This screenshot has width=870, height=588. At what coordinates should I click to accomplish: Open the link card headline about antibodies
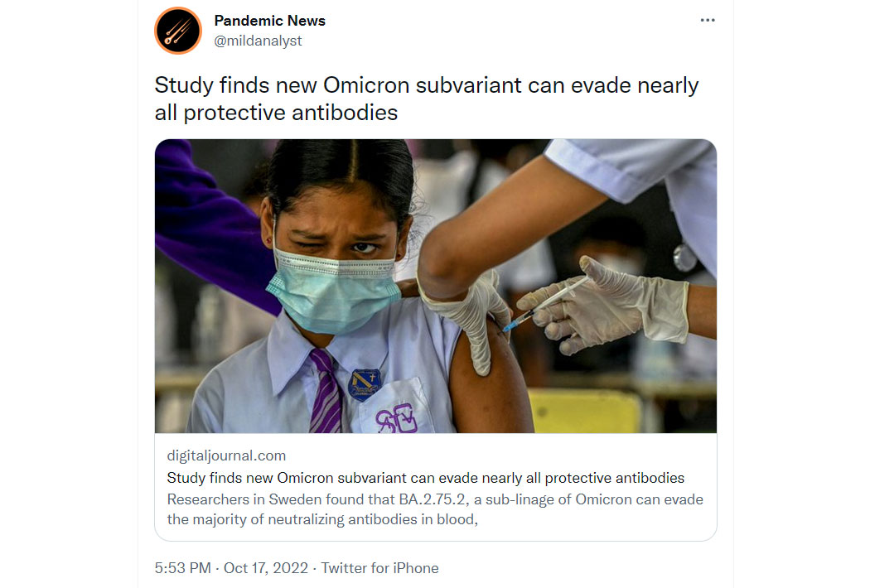click(426, 478)
